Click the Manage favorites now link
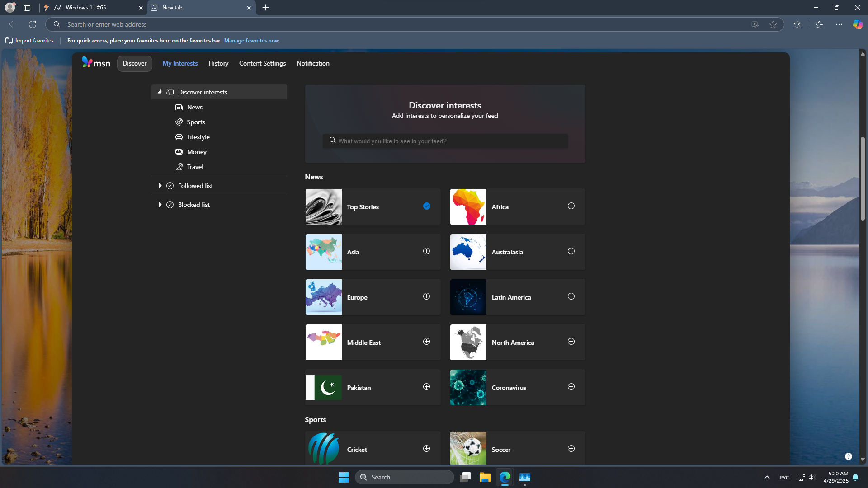This screenshot has width=868, height=488. (251, 41)
